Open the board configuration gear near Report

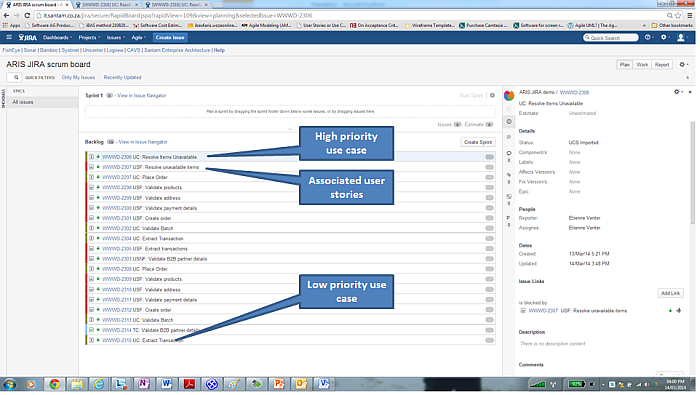[x=683, y=65]
